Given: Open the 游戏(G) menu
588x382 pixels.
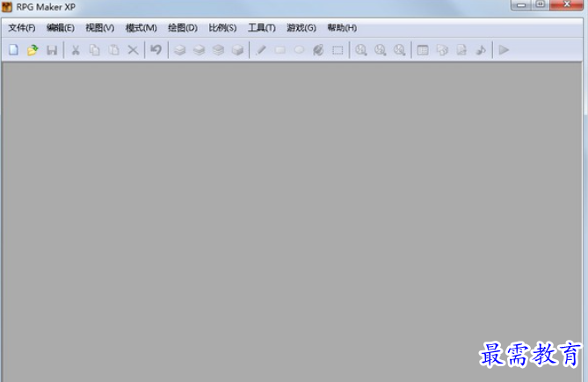Looking at the screenshot, I should tap(301, 28).
